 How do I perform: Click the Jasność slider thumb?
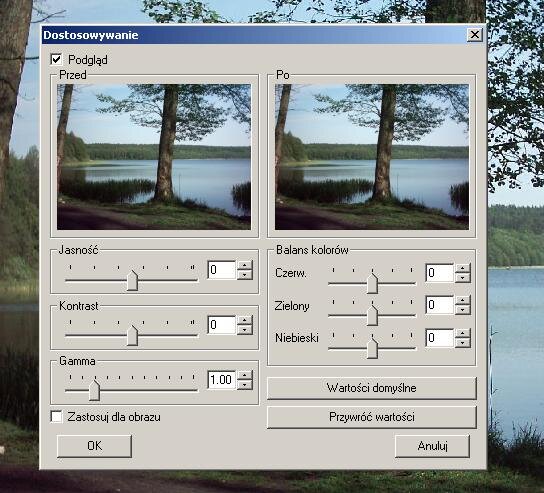tap(132, 281)
